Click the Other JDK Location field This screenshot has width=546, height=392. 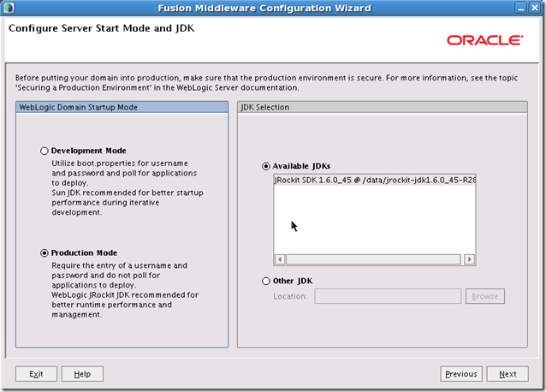click(x=388, y=296)
